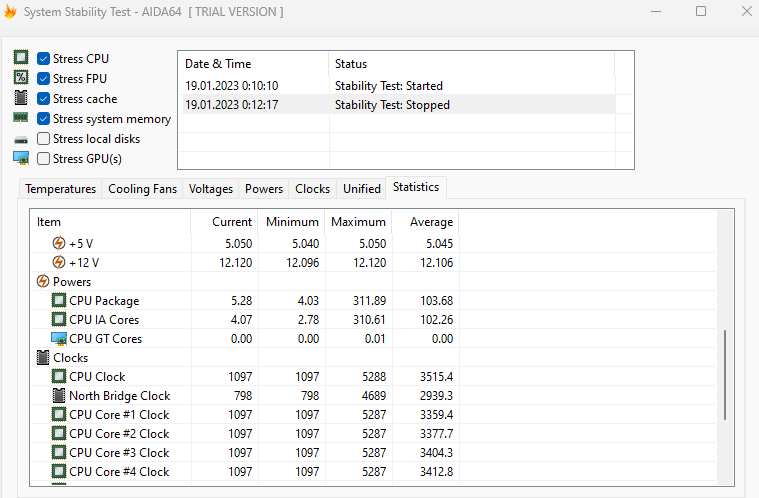Click the CPU Core #3 Clock icon
The image size is (759, 498).
click(59, 453)
